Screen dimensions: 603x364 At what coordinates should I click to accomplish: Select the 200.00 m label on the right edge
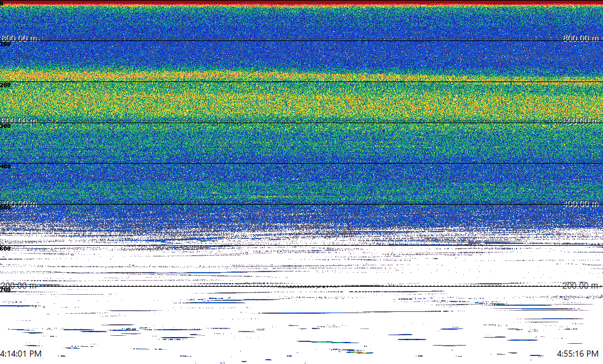[580, 286]
